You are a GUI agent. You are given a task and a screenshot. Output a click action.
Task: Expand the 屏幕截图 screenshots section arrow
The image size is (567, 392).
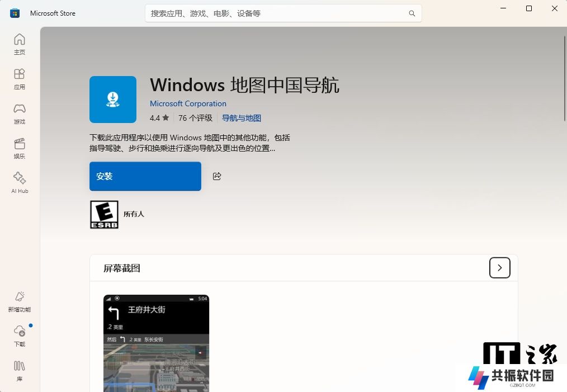(x=500, y=268)
